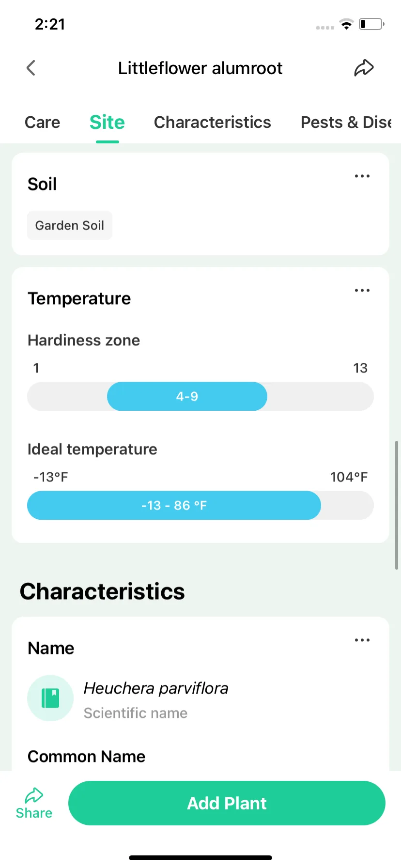Tap the back arrow icon
The height and width of the screenshot is (868, 401).
click(31, 68)
